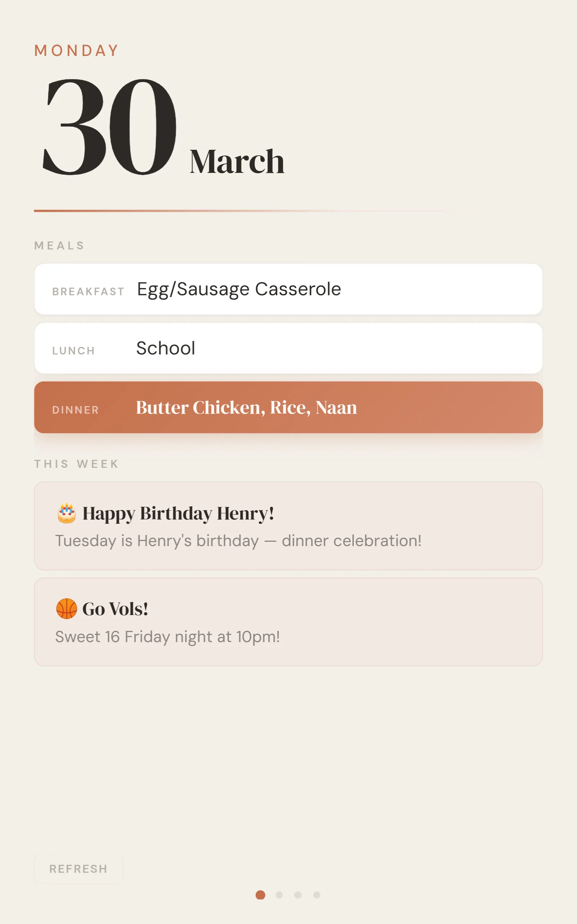Click the THIS WEEK section header
Image resolution: width=577 pixels, height=924 pixels.
[76, 464]
